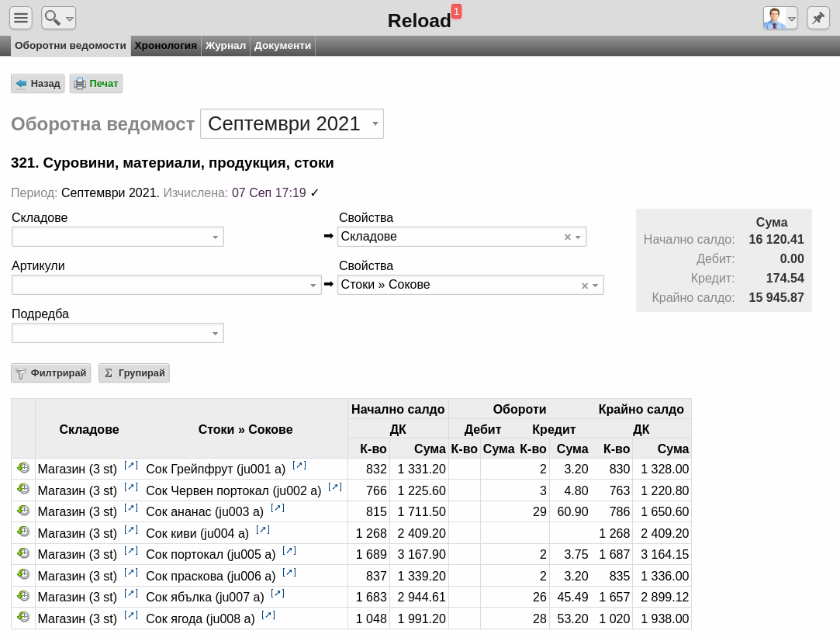Select summary Начално салдо value 16 120.41
This screenshot has height=641, width=840.
[776, 240]
